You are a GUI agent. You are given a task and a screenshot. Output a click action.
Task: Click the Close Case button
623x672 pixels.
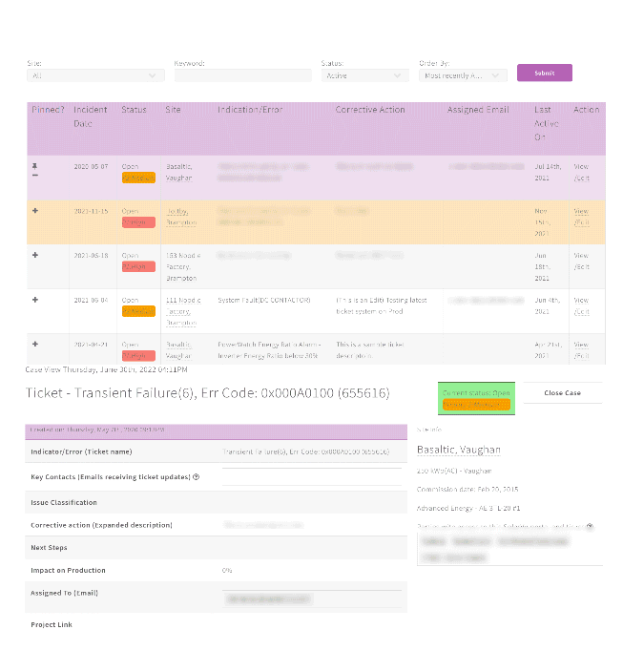(x=562, y=392)
